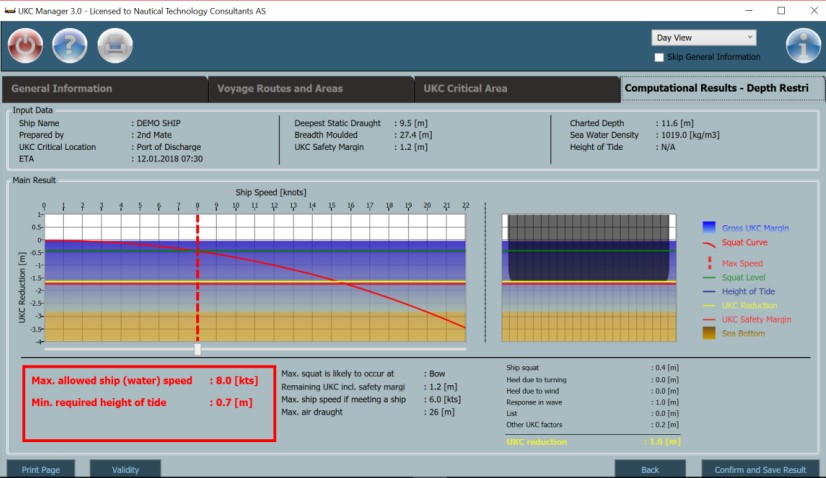
Task: Click the ETA value 12.01.2018 07:30
Action: 170,159
